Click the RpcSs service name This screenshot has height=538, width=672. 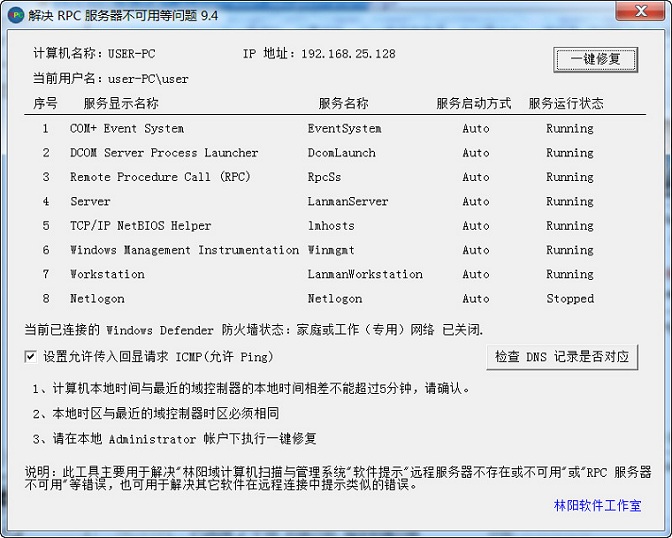[x=324, y=177]
